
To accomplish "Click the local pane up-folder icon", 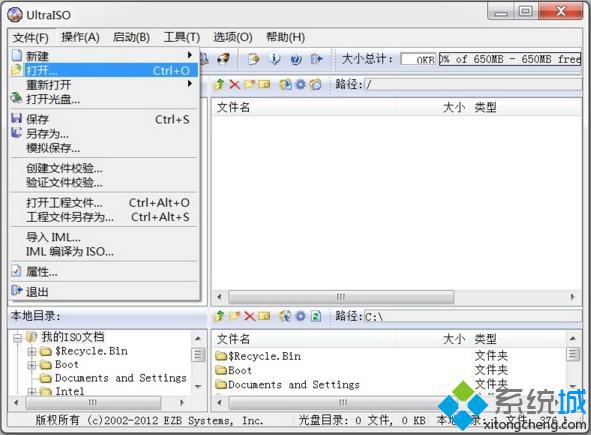I will coord(219,316).
